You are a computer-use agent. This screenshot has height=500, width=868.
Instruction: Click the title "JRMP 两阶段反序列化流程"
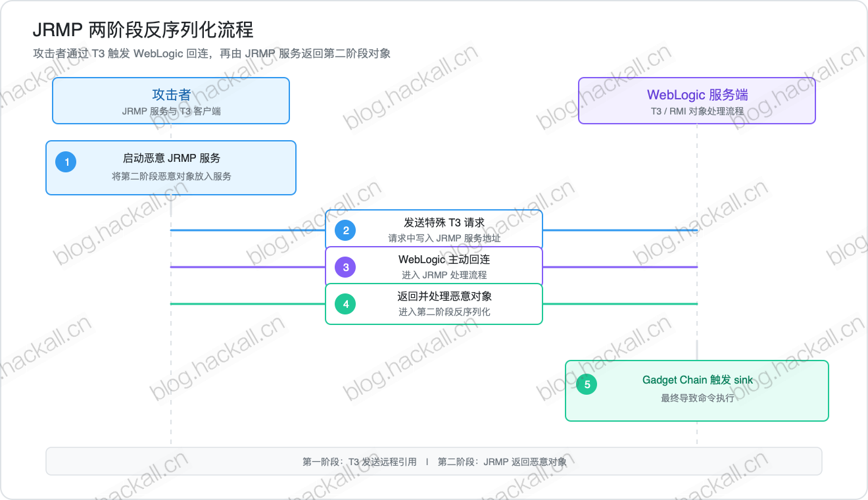pyautogui.click(x=143, y=30)
